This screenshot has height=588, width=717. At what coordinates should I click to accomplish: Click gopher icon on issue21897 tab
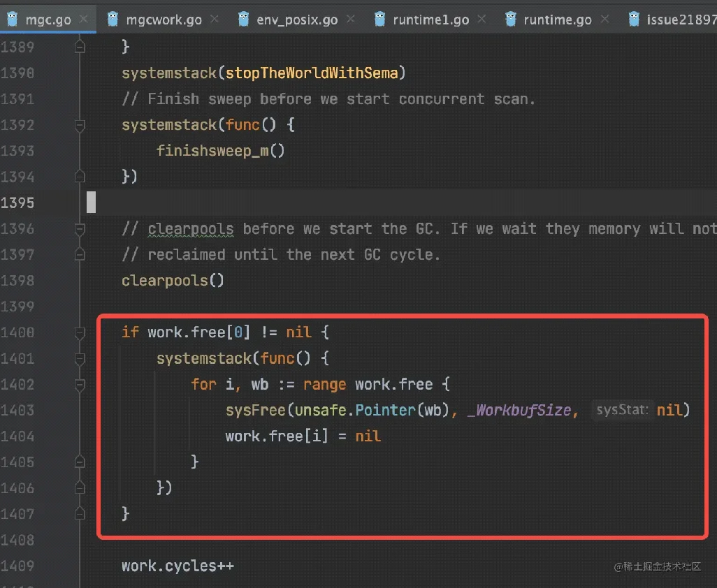[x=634, y=19]
